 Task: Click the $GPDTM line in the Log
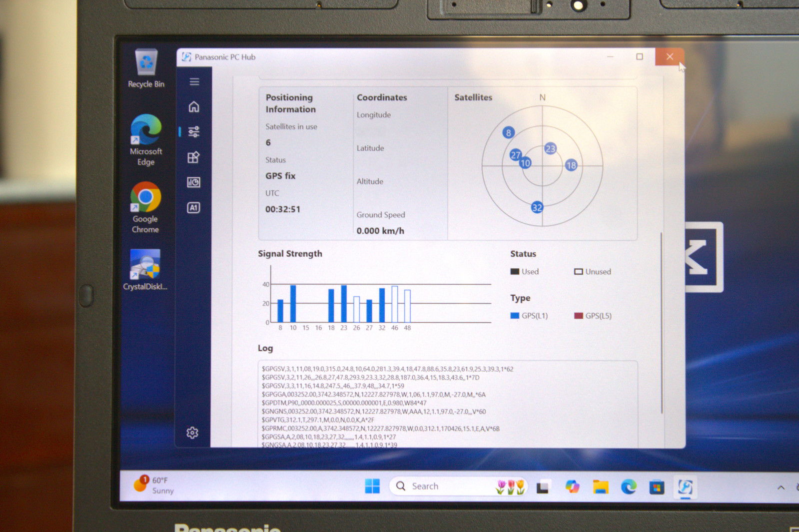[344, 403]
